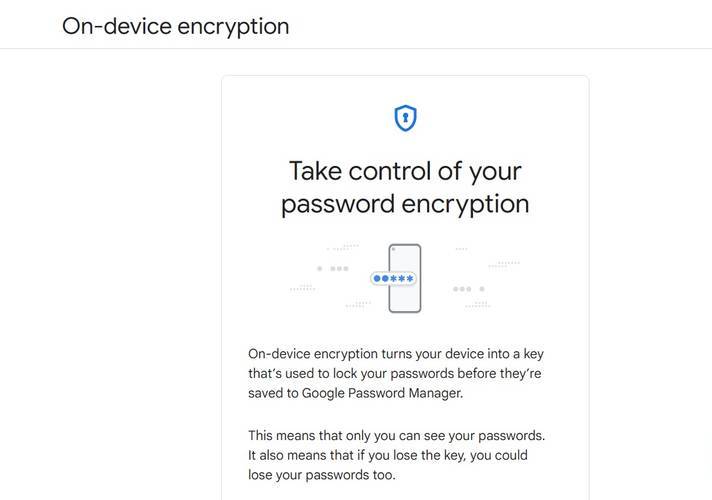Click the dotted line at illustration's upper left

pos(343,246)
